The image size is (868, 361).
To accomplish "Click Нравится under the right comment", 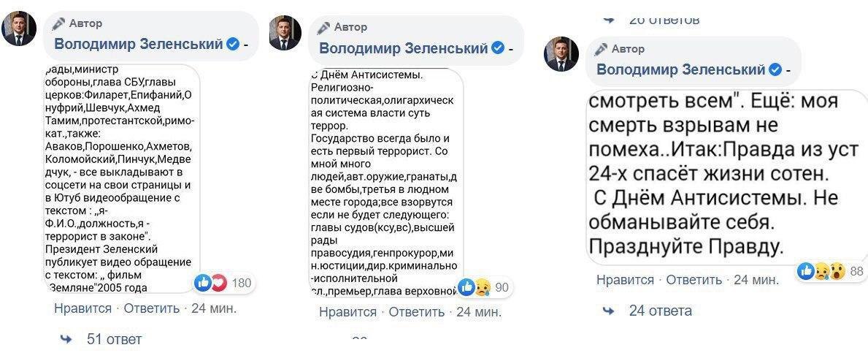I will tap(625, 280).
